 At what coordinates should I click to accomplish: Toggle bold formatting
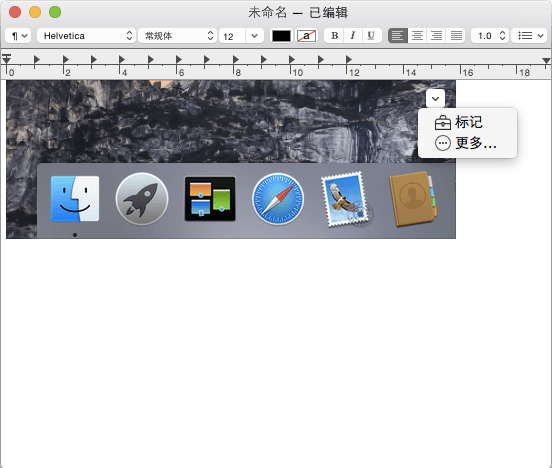334,36
